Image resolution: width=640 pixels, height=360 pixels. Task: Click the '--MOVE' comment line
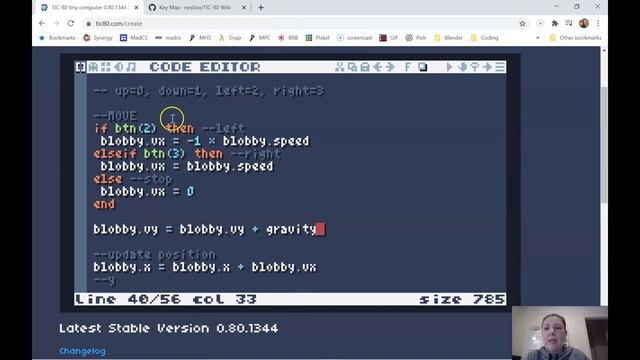(x=115, y=116)
